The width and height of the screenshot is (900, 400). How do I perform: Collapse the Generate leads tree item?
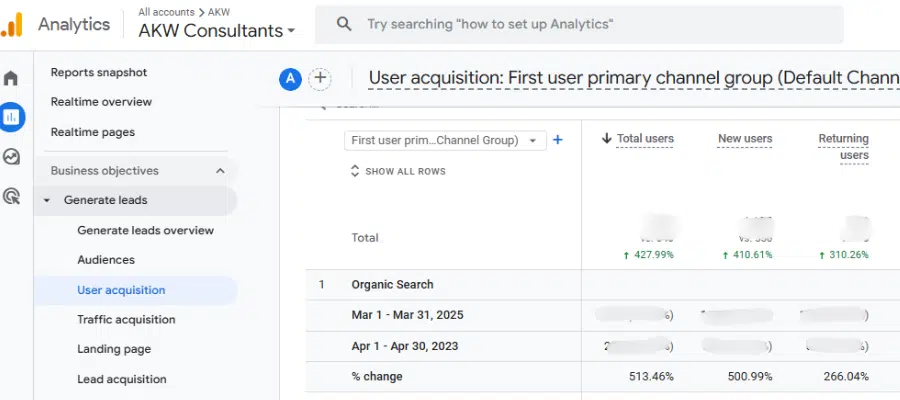(47, 201)
